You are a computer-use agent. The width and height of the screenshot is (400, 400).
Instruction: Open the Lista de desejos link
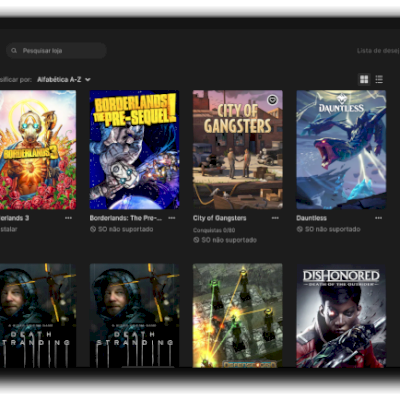[378, 51]
